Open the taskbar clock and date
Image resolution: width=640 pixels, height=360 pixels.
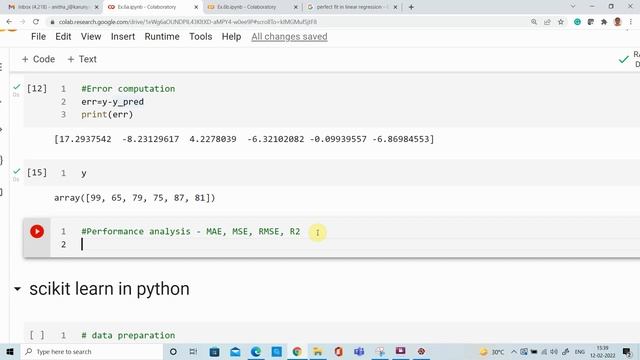602,351
